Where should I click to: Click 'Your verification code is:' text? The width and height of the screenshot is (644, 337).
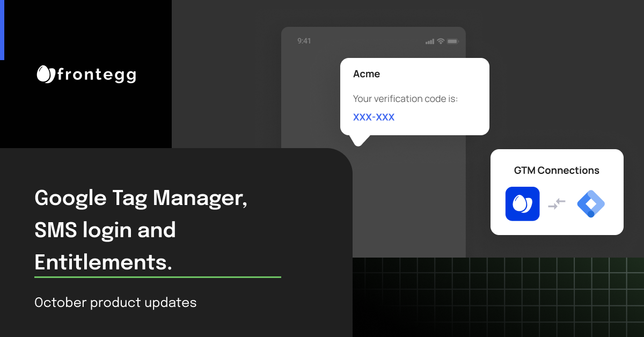click(x=405, y=99)
